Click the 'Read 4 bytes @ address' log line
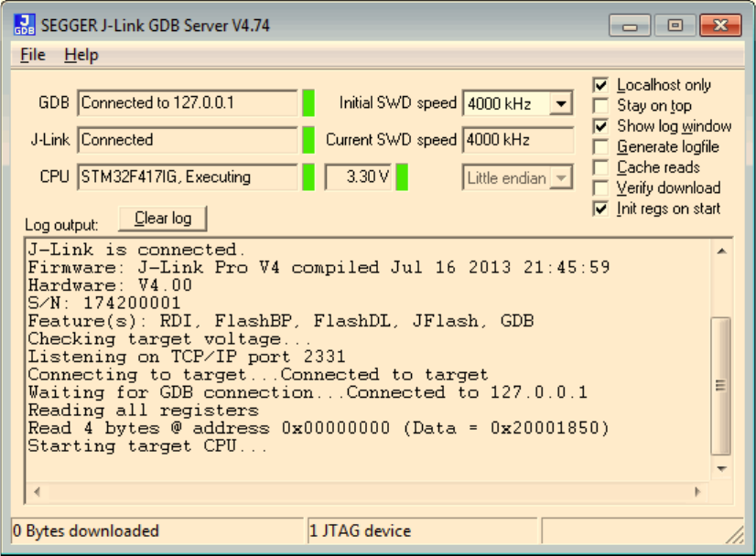The height and width of the screenshot is (556, 756). tap(319, 428)
